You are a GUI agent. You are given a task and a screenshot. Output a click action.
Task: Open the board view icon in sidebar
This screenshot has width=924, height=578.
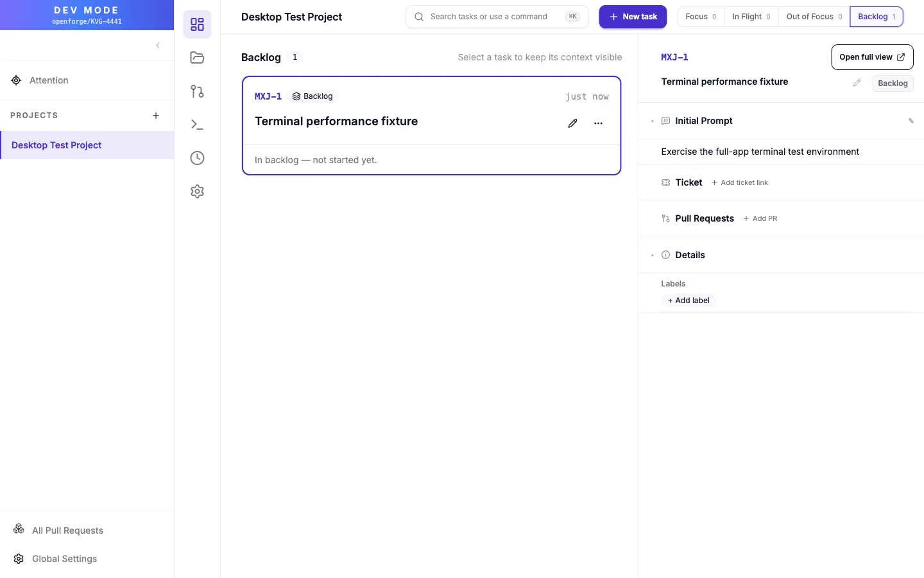pyautogui.click(x=197, y=24)
